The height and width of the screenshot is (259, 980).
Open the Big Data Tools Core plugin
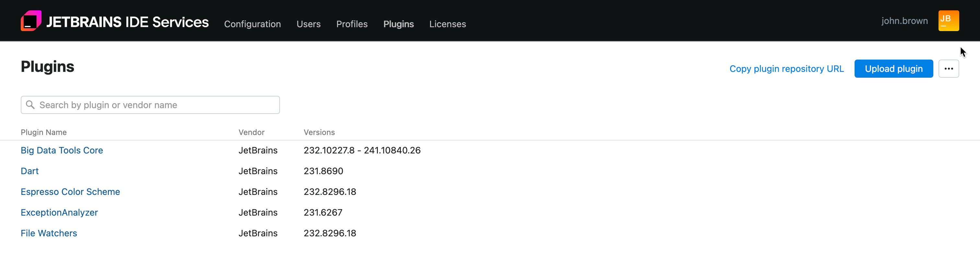click(62, 150)
